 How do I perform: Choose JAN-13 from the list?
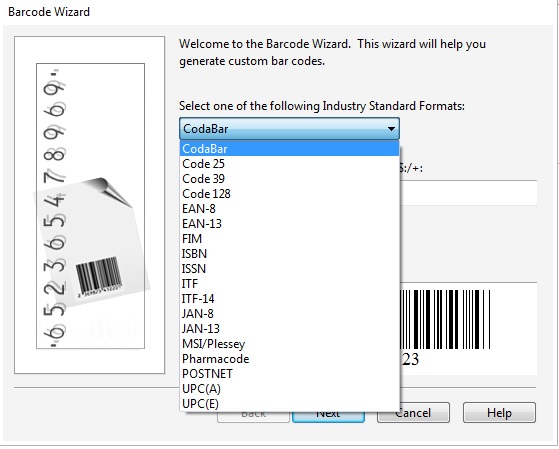coord(289,328)
